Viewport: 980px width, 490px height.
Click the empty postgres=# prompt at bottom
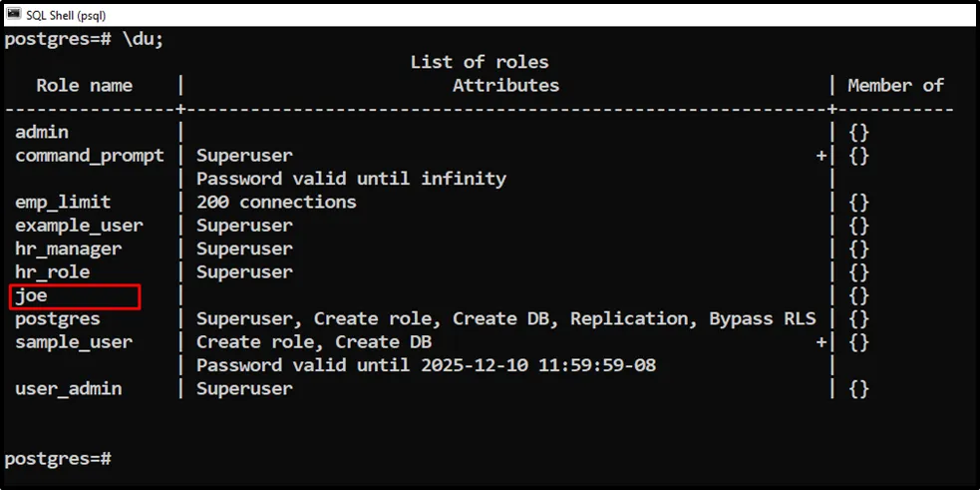click(x=57, y=458)
